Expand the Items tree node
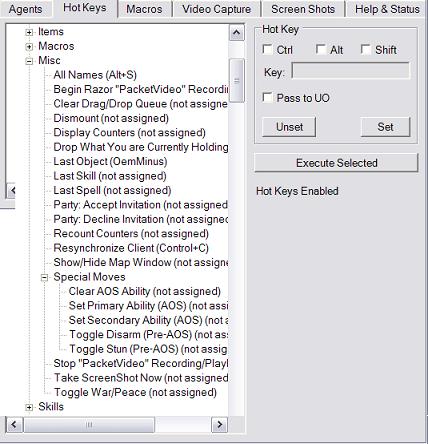This screenshot has width=428, height=444. pos(29,32)
